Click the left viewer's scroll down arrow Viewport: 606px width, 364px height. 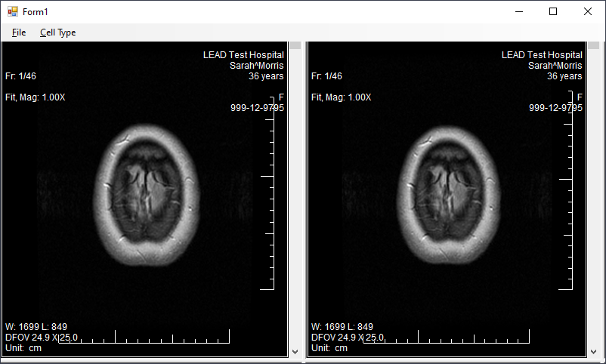[x=295, y=351]
